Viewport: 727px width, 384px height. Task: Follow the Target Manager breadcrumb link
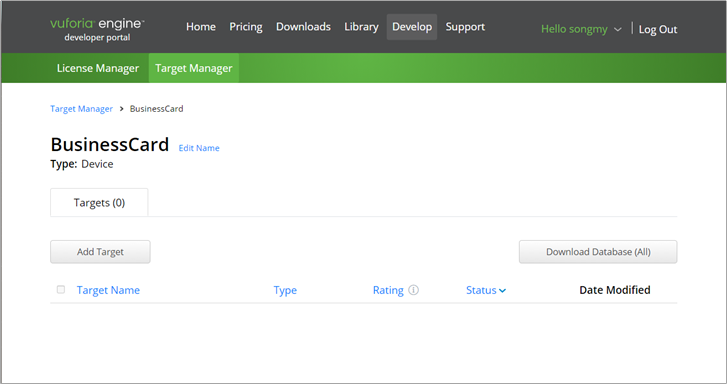pos(82,109)
